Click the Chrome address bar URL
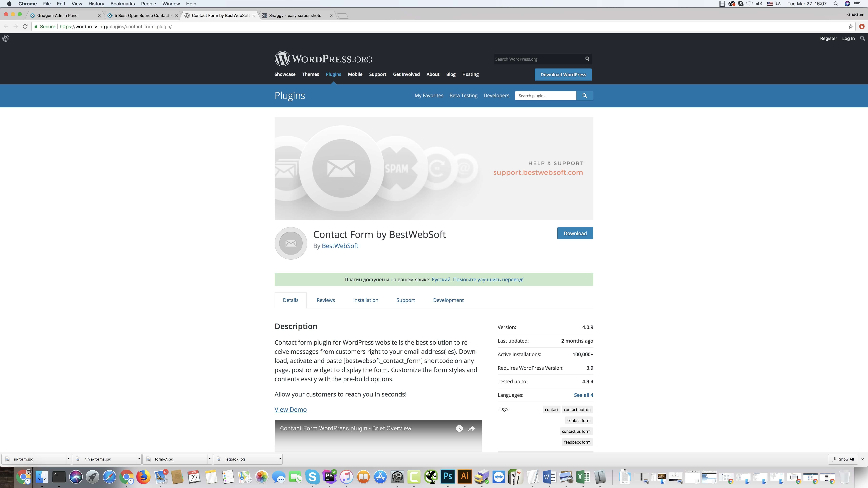This screenshot has height=488, width=868. click(116, 27)
